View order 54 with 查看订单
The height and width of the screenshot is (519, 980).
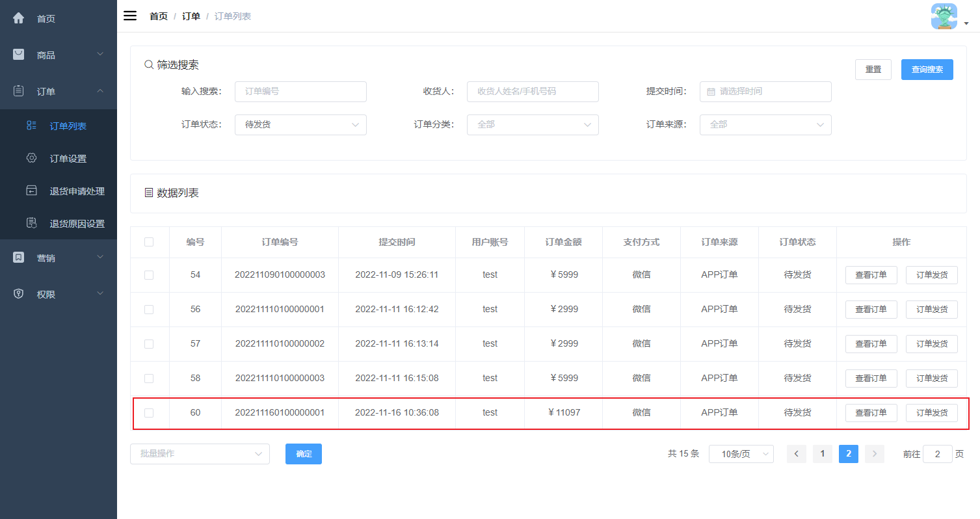tap(871, 275)
